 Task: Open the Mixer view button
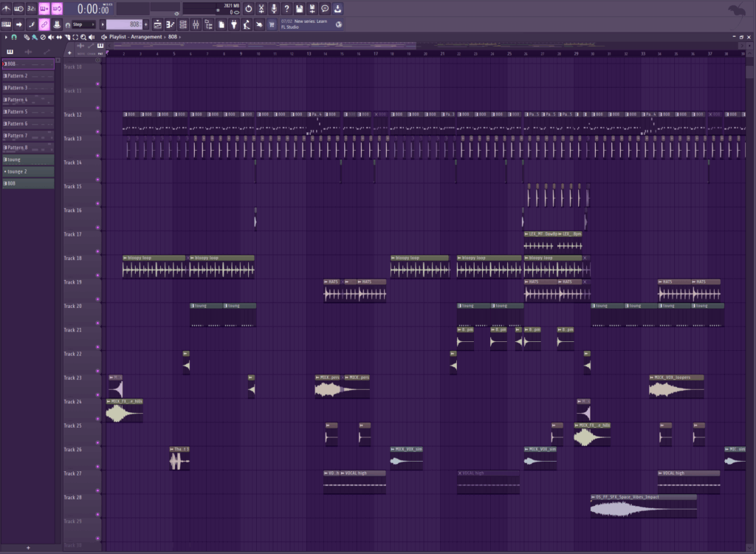[x=196, y=24]
